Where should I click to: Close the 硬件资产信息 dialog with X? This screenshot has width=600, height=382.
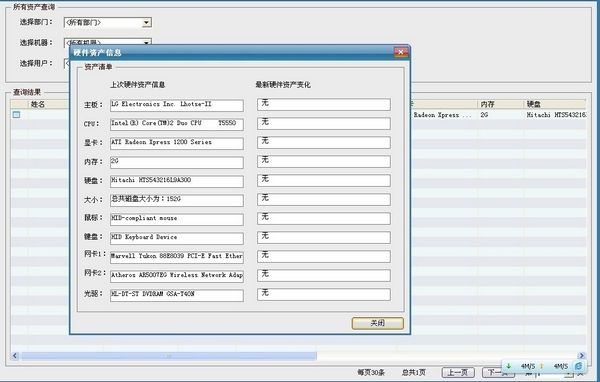401,52
